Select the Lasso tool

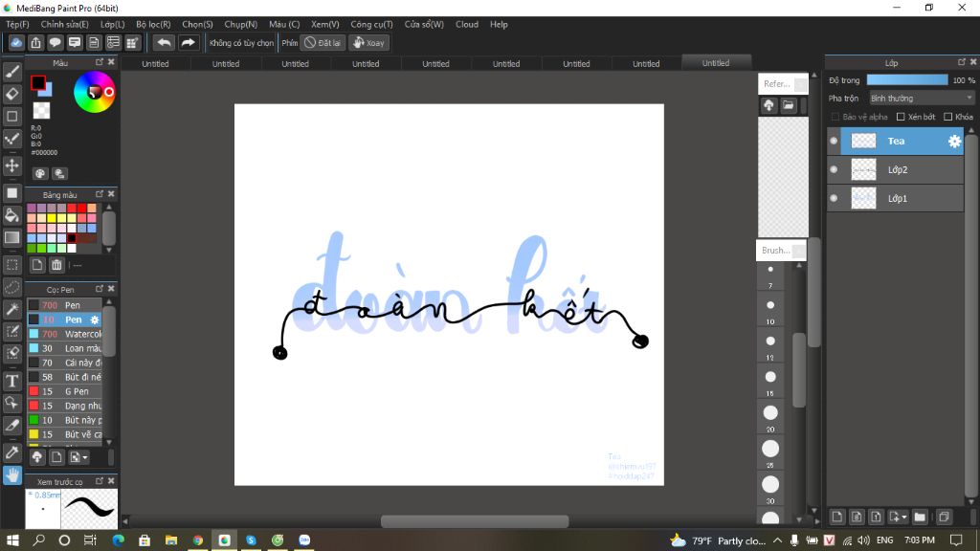11,287
